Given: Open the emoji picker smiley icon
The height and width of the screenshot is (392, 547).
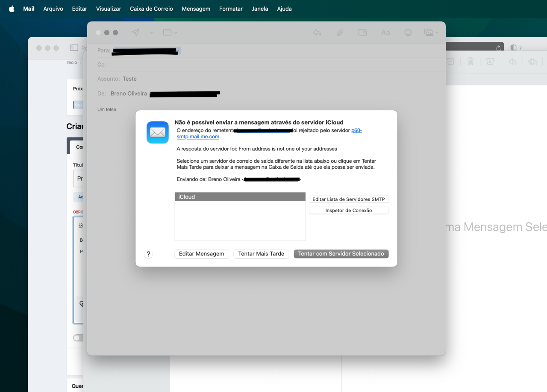Looking at the screenshot, I should point(408,32).
